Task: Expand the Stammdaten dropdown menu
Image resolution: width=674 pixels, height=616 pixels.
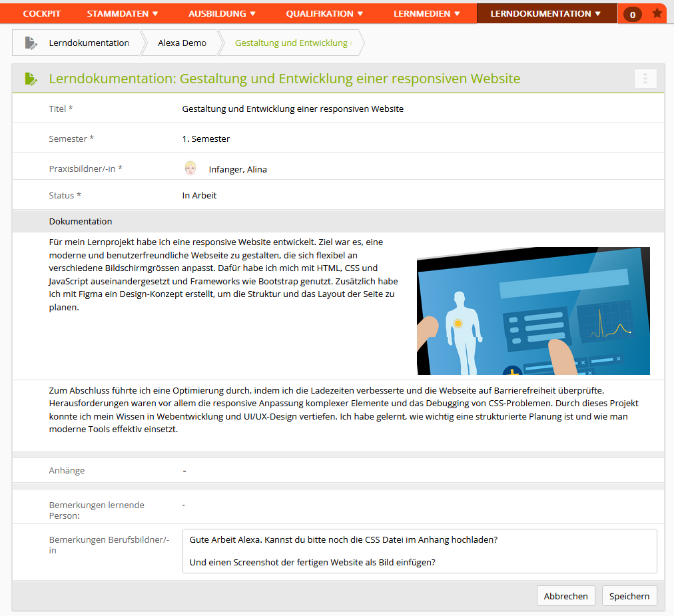Action: coord(123,13)
